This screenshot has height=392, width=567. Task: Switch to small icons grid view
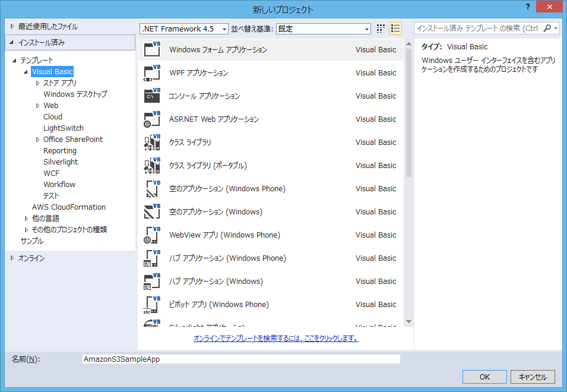(x=381, y=29)
